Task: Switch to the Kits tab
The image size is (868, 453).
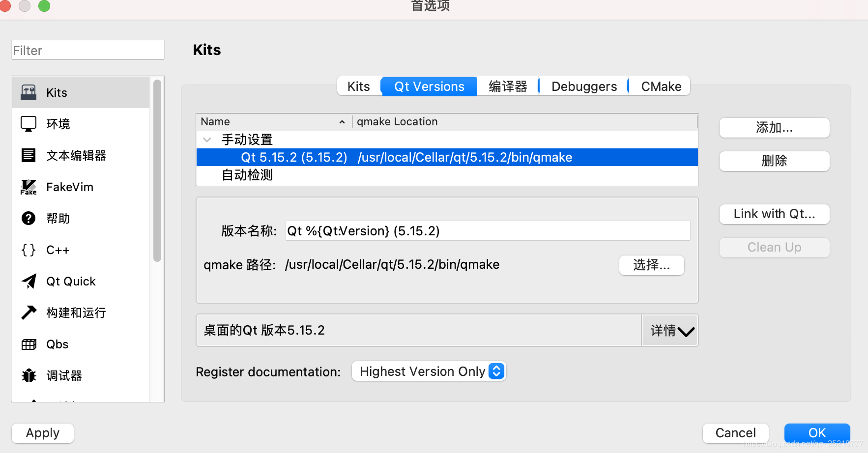Action: click(359, 86)
